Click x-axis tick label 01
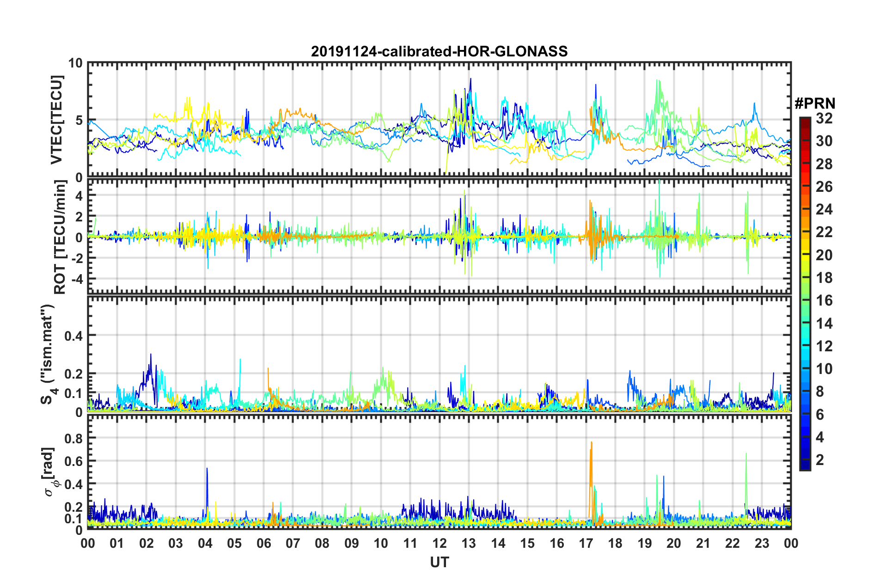879x588 pixels. (x=117, y=543)
